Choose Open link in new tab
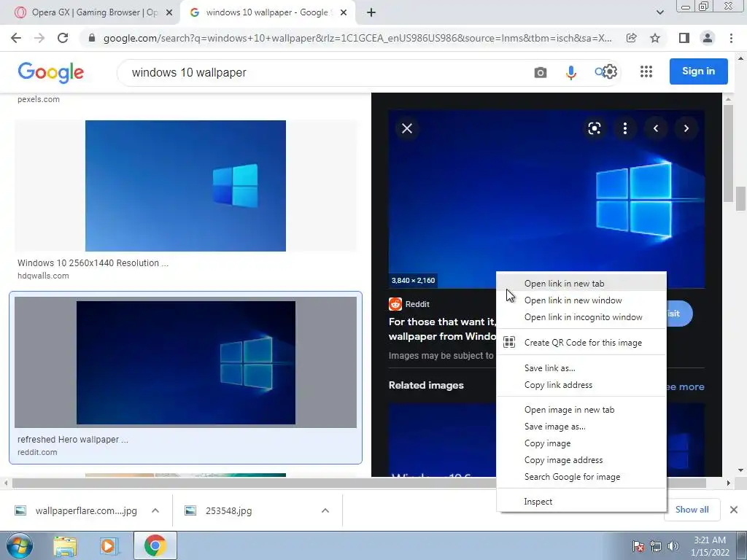This screenshot has height=560, width=747. click(x=581, y=284)
